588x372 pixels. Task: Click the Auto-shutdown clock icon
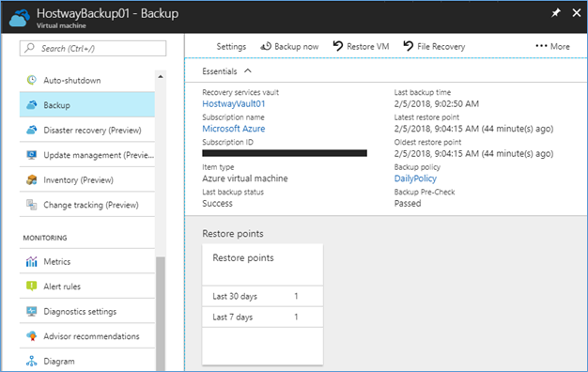point(32,80)
